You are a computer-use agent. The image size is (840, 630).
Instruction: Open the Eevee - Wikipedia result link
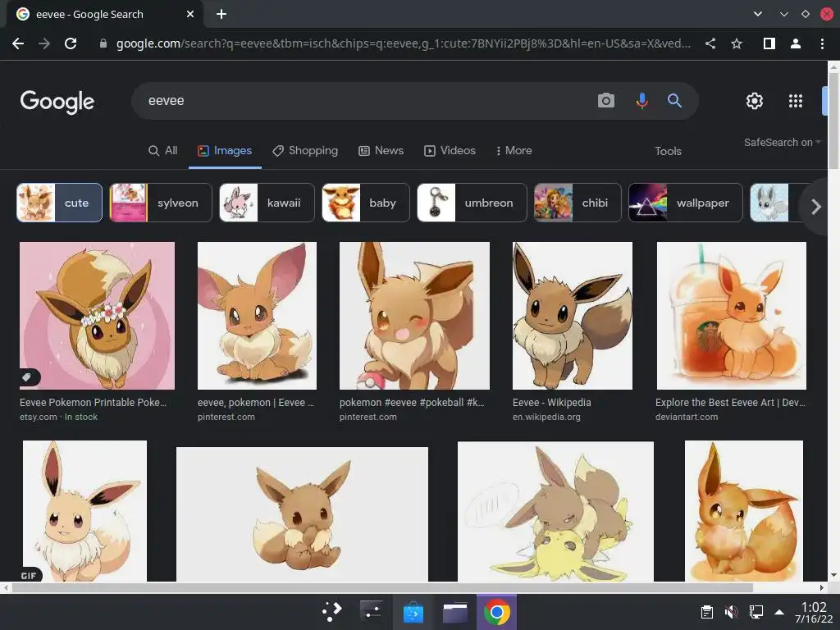(552, 402)
